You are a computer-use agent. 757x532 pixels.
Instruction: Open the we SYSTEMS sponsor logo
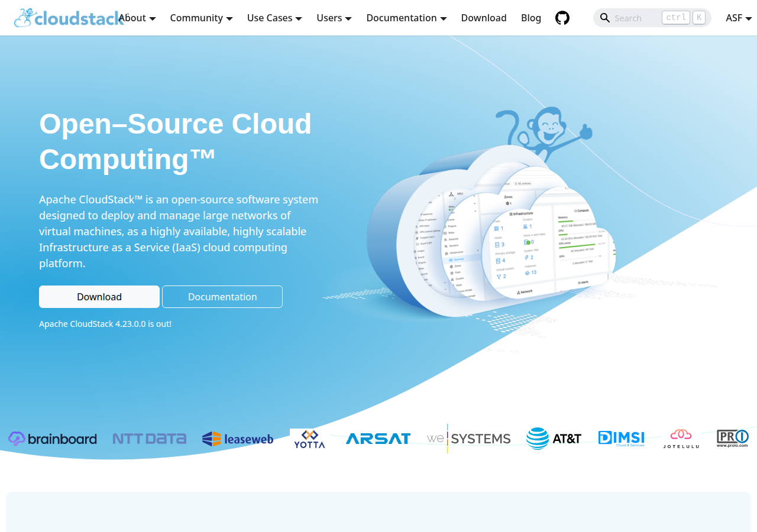point(468,439)
